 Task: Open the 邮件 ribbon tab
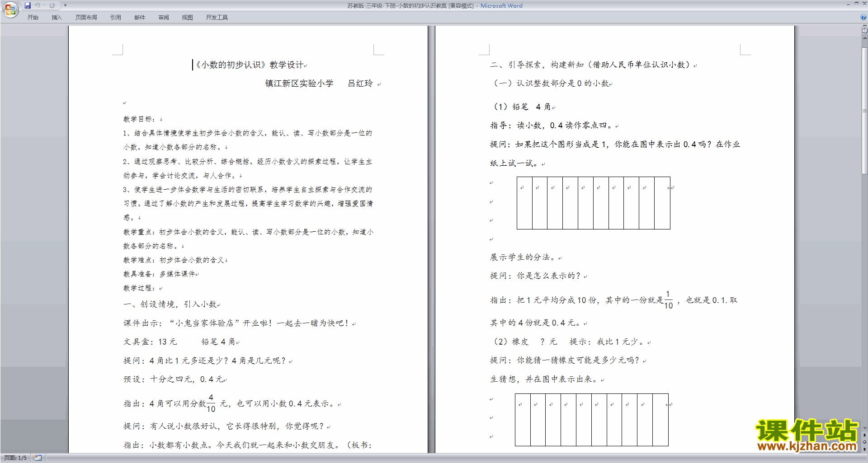coord(140,18)
